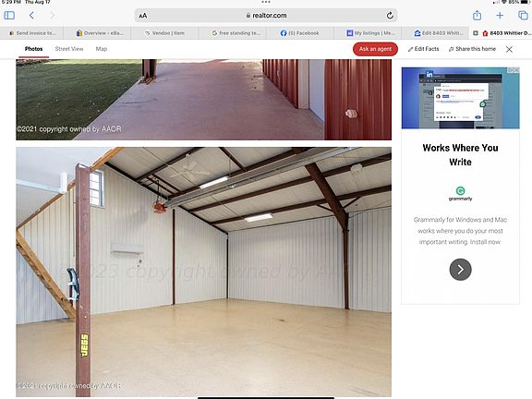The width and height of the screenshot is (532, 399).
Task: Open the Vendoo Item browser tab
Action: pyautogui.click(x=165, y=33)
